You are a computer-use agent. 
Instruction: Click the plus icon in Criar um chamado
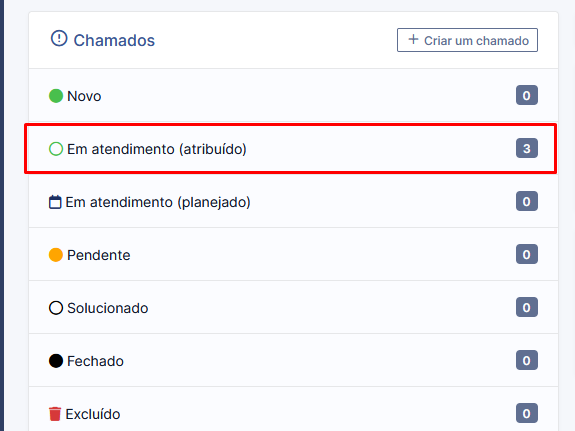(413, 39)
